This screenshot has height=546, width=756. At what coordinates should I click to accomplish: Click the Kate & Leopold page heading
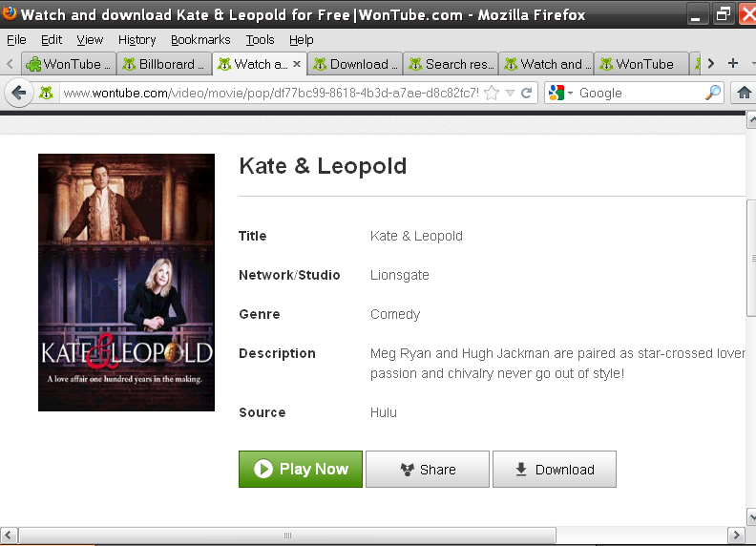[323, 166]
